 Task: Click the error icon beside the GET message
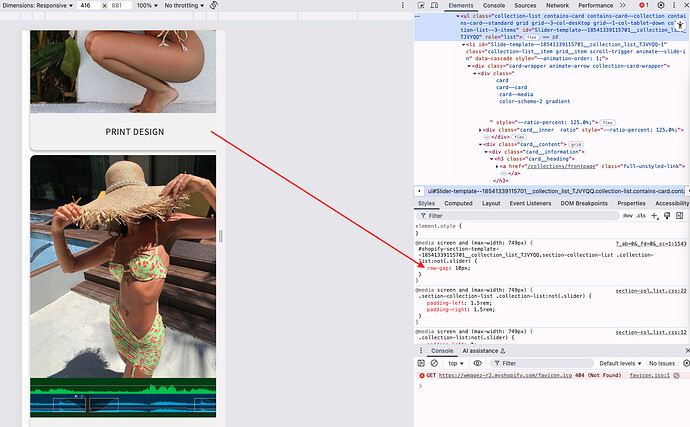tap(422, 375)
